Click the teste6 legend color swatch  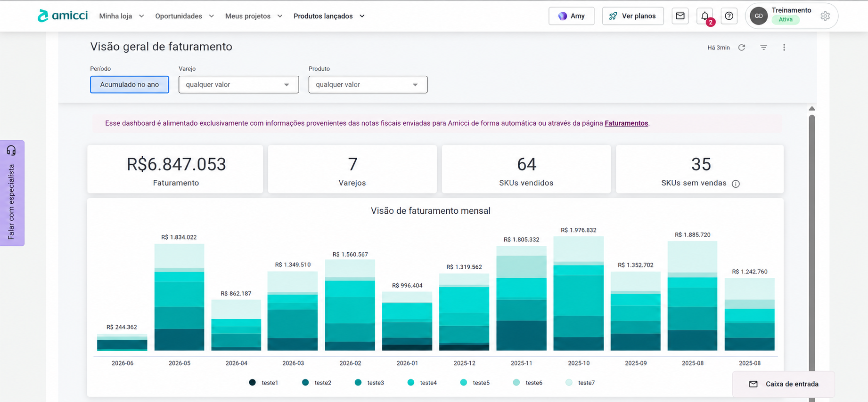pos(516,383)
